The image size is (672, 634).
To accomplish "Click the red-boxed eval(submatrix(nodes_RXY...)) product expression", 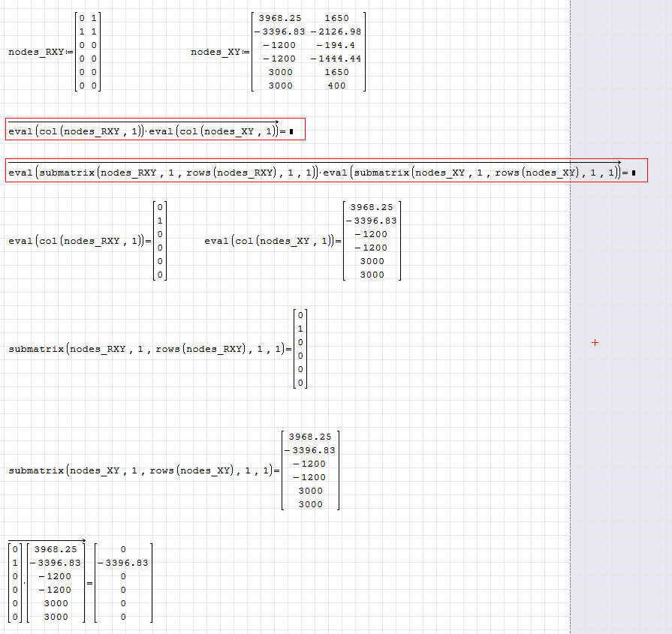I will (315, 173).
